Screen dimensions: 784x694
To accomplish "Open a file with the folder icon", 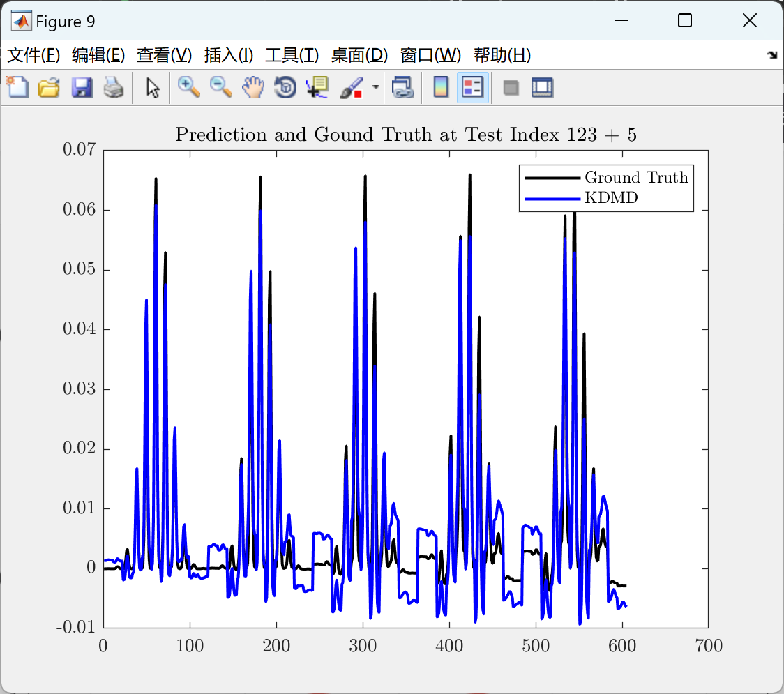I will [49, 87].
